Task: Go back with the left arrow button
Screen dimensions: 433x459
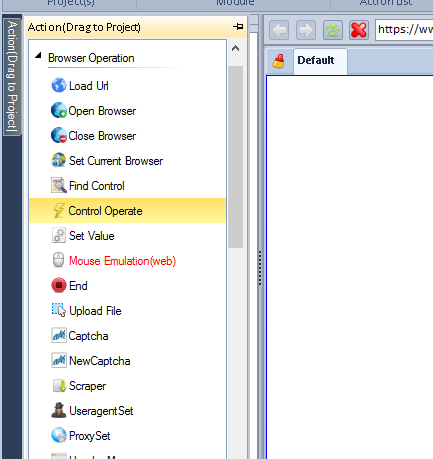Action: coord(279,30)
